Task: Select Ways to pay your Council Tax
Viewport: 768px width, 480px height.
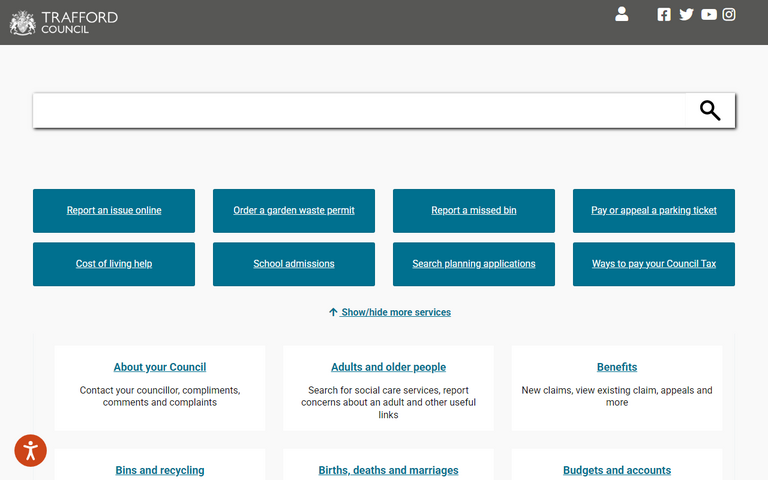Action: point(654,264)
